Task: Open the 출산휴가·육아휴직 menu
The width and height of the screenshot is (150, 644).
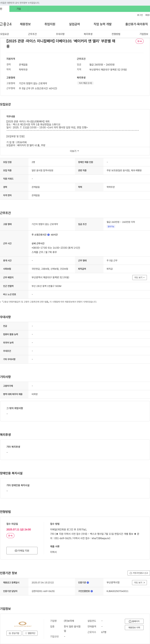Action: coord(136,24)
